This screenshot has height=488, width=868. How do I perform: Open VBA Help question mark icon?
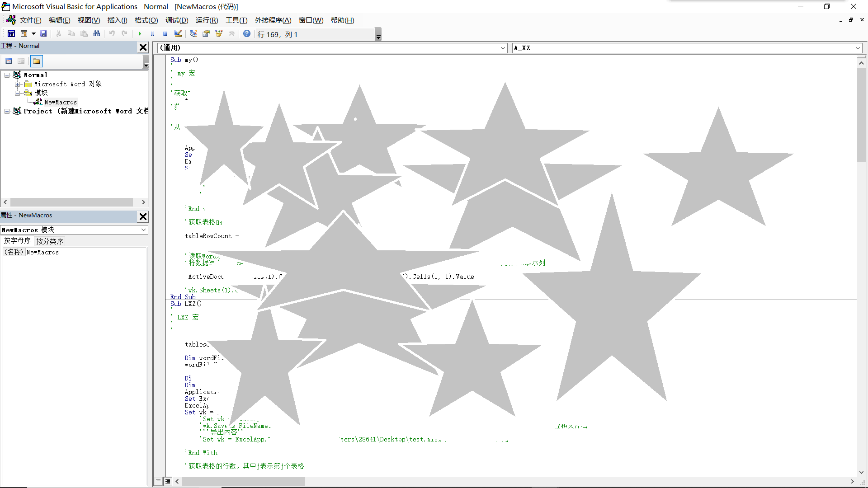click(247, 34)
